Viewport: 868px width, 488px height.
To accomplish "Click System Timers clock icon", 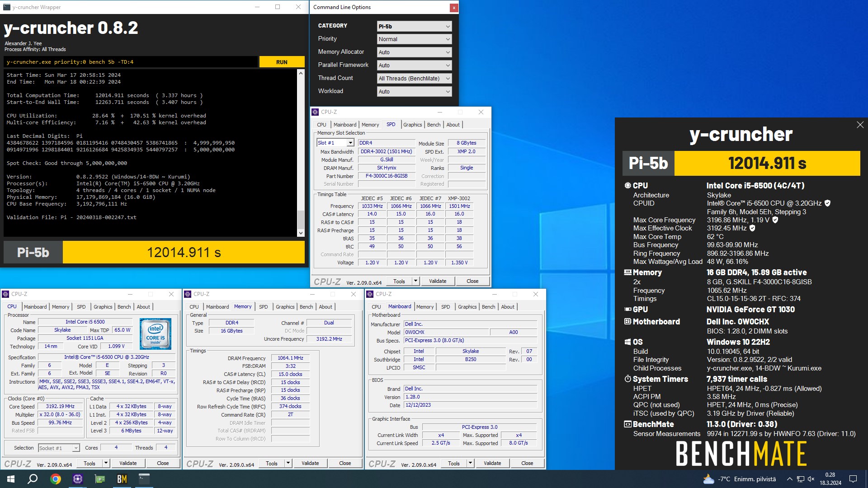I will 627,379.
